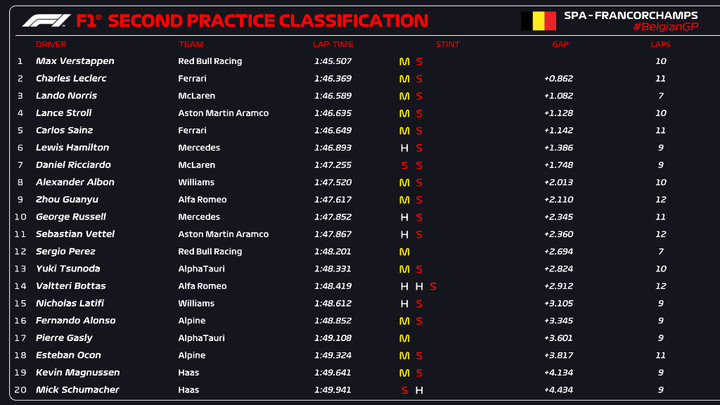The width and height of the screenshot is (720, 405).
Task: Click the #BelgianGP hashtag
Action: pyautogui.click(x=665, y=27)
